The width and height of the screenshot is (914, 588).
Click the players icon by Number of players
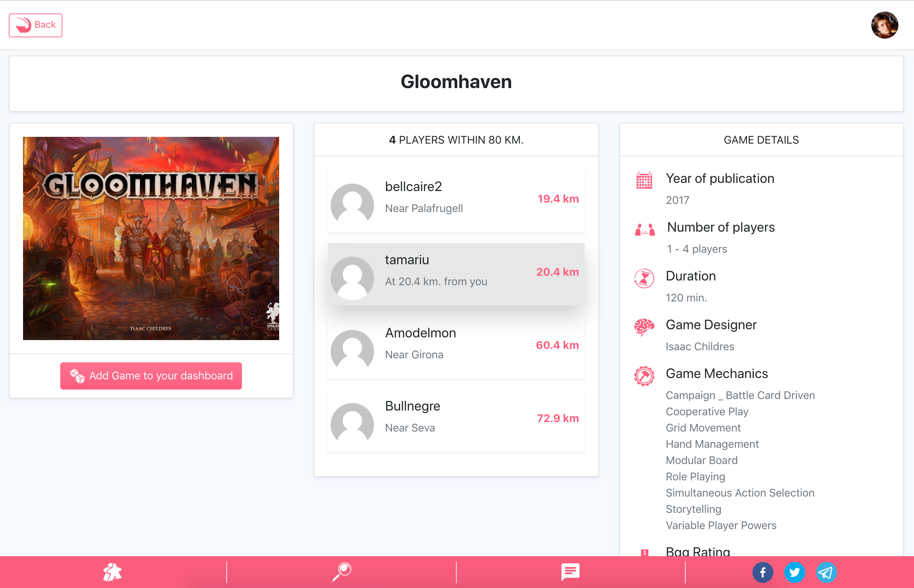click(x=644, y=229)
